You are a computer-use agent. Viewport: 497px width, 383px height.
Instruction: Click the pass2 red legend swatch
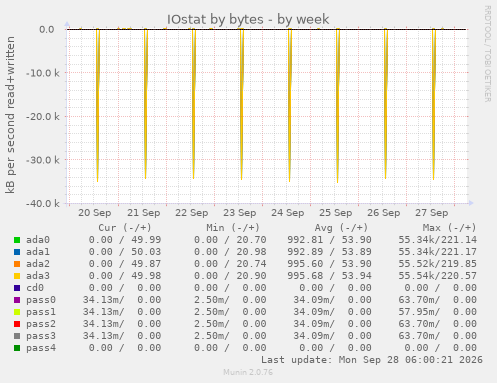(x=17, y=324)
